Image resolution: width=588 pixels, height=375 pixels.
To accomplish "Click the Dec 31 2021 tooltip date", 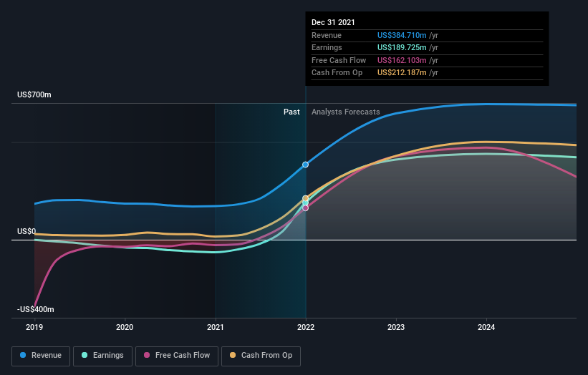I will click(333, 22).
